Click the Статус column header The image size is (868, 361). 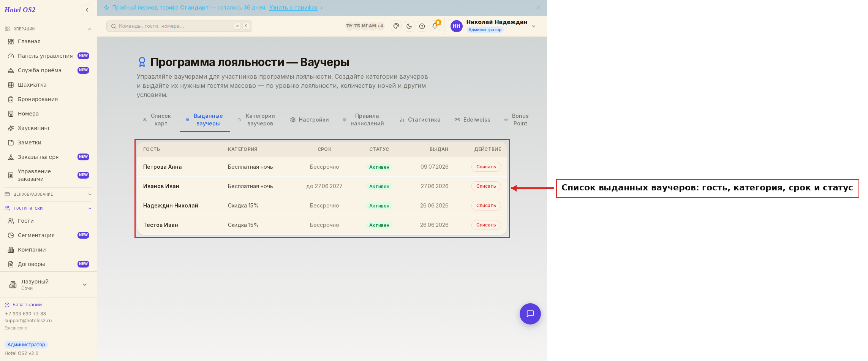tap(379, 149)
